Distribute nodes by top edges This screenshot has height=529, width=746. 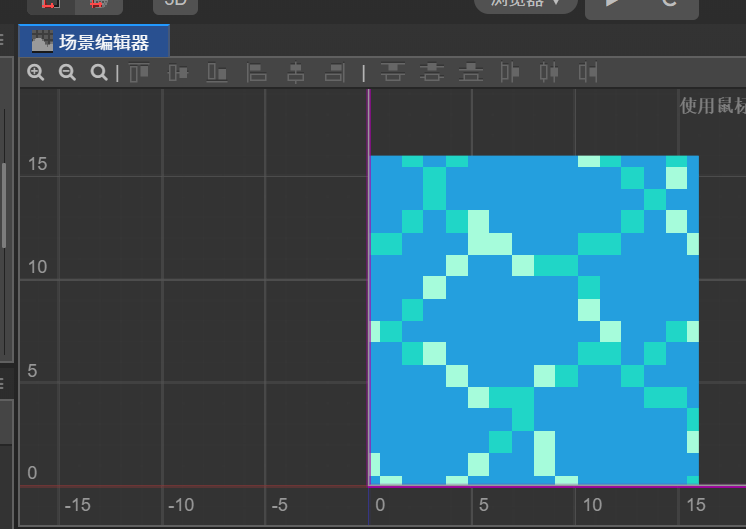click(393, 73)
